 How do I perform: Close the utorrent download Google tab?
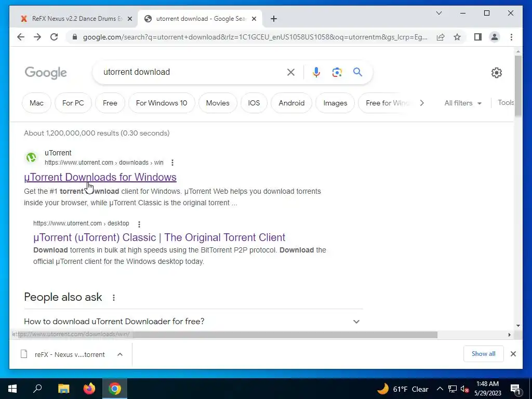(x=254, y=19)
